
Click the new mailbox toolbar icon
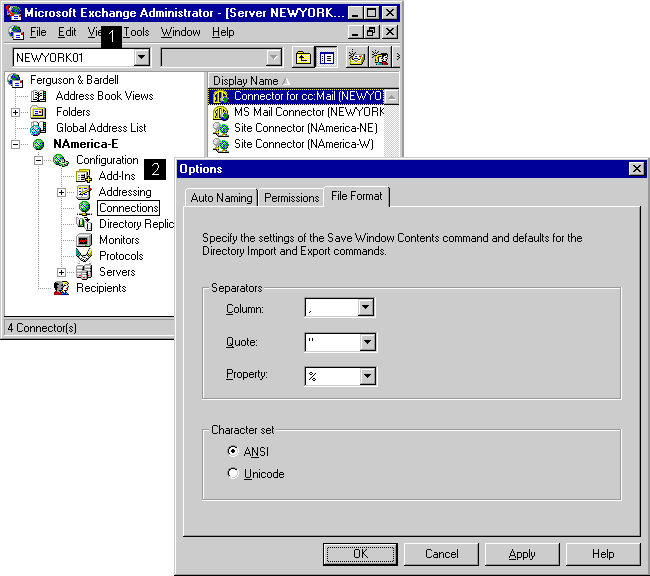click(x=357, y=58)
